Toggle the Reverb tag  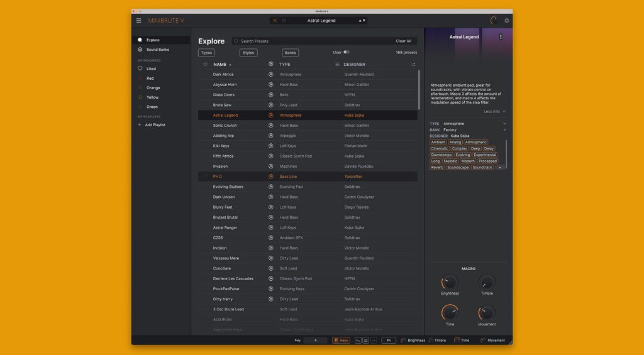coord(437,167)
